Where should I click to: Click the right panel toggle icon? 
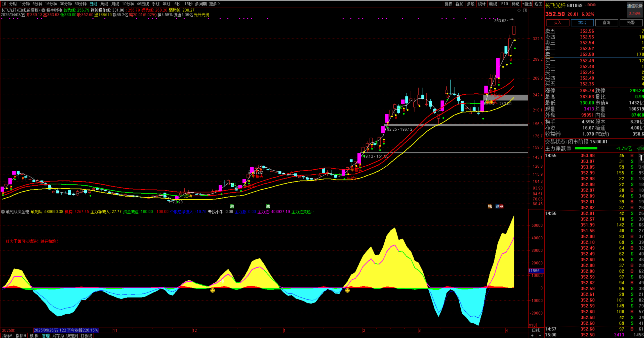(525, 10)
